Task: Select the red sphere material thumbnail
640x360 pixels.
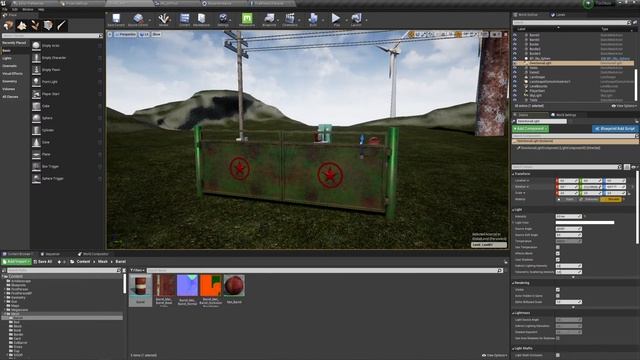Action: coord(234,285)
